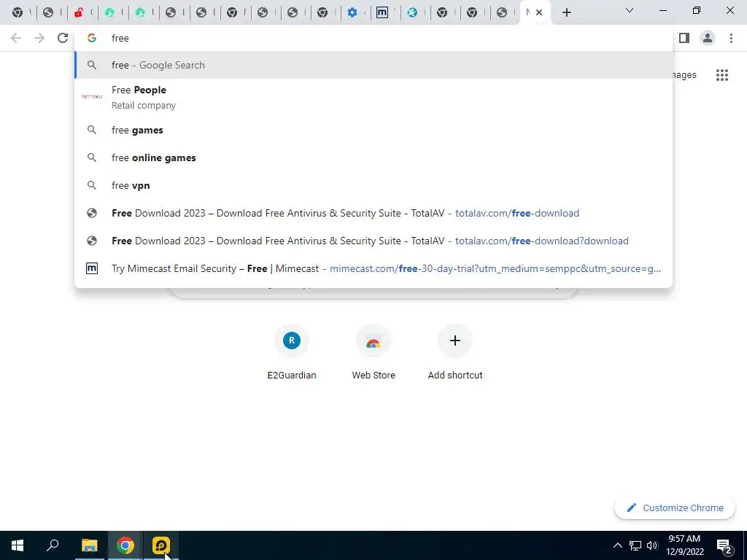This screenshot has height=560, width=747.
Task: Open the volume tray icon
Action: click(652, 545)
